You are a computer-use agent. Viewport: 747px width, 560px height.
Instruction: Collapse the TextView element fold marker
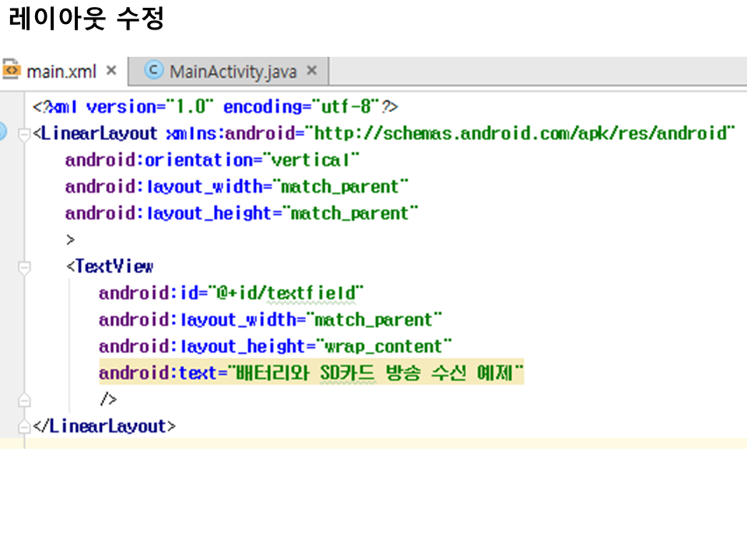click(25, 268)
